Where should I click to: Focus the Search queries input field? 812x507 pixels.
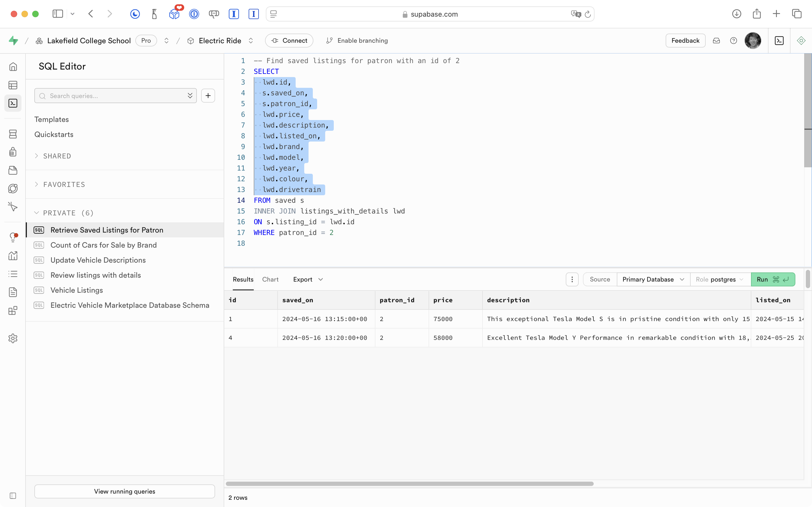click(x=114, y=96)
